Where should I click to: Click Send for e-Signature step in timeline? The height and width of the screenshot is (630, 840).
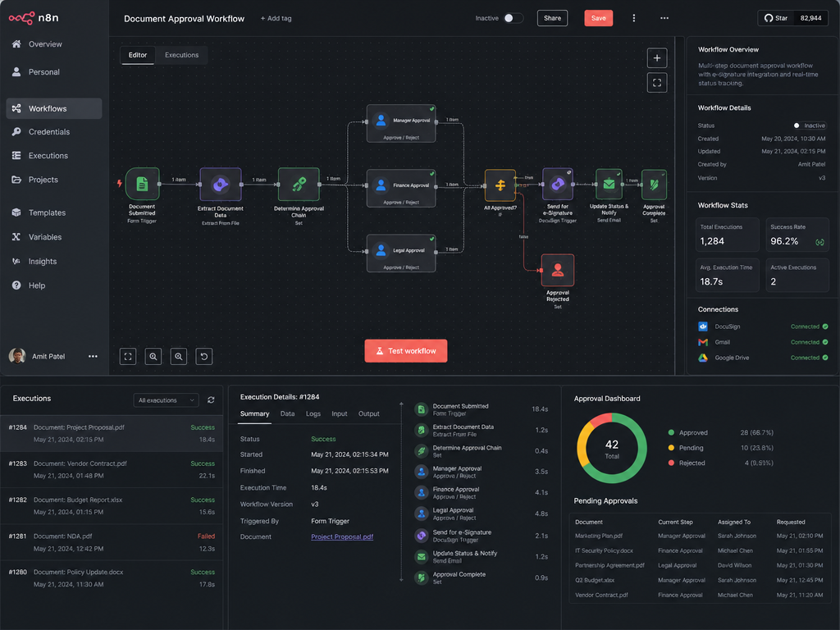click(x=482, y=536)
